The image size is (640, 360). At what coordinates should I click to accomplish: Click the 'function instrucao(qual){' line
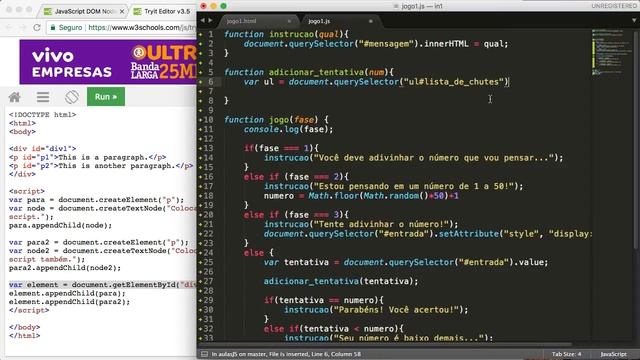[286, 34]
